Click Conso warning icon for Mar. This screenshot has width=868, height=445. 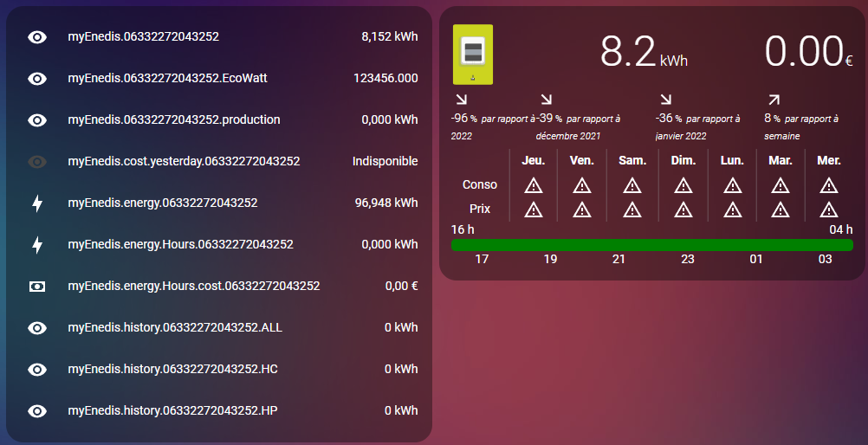(x=780, y=185)
